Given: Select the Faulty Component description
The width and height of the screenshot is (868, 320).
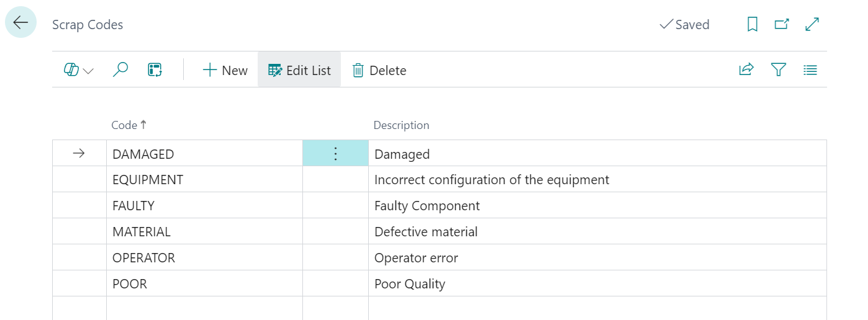Looking at the screenshot, I should pyautogui.click(x=427, y=206).
